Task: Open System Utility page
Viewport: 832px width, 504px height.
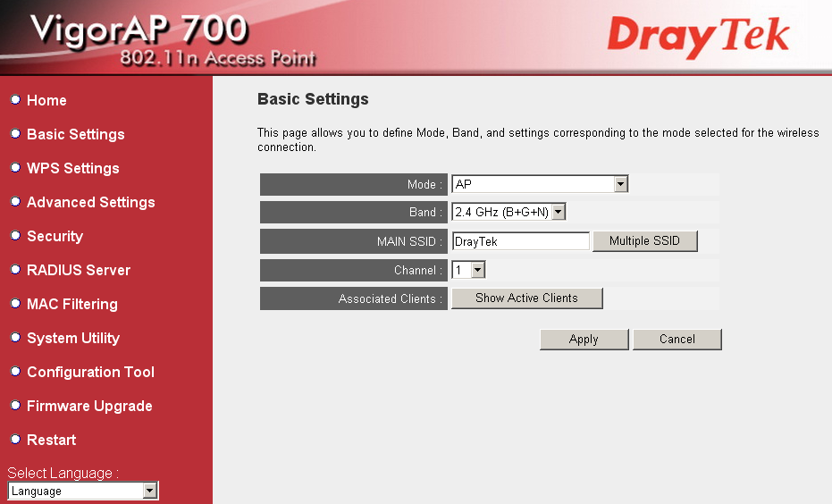Action: pyautogui.click(x=73, y=338)
